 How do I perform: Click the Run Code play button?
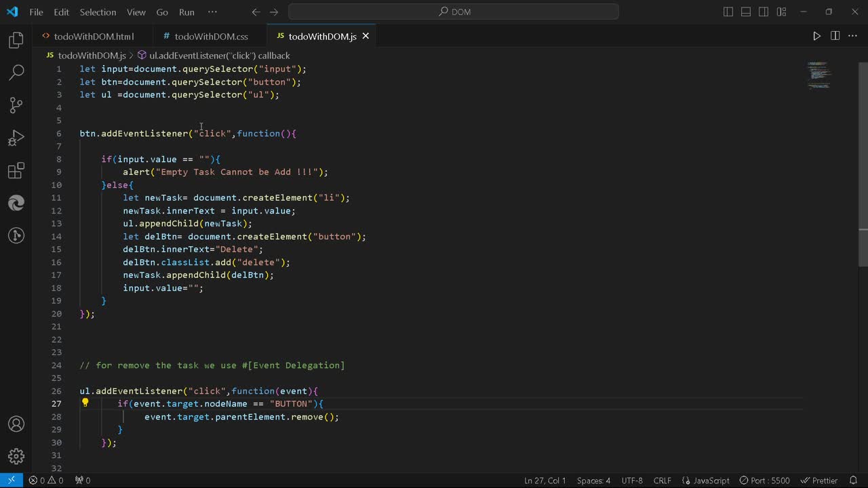[x=816, y=36]
